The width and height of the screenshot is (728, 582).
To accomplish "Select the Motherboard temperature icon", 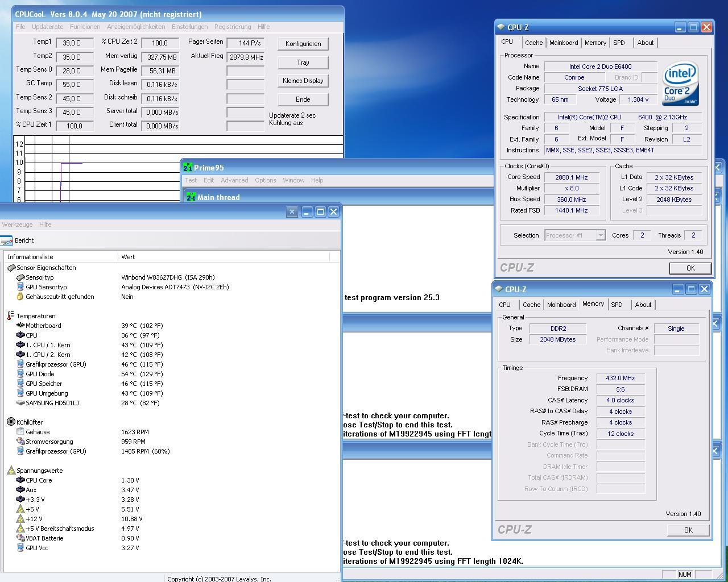I will pos(20,326).
